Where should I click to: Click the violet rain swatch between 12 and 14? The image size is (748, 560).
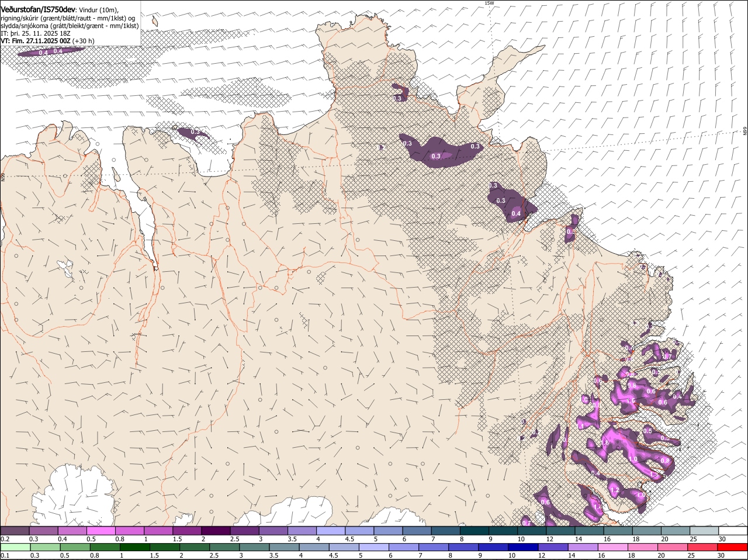point(553,547)
